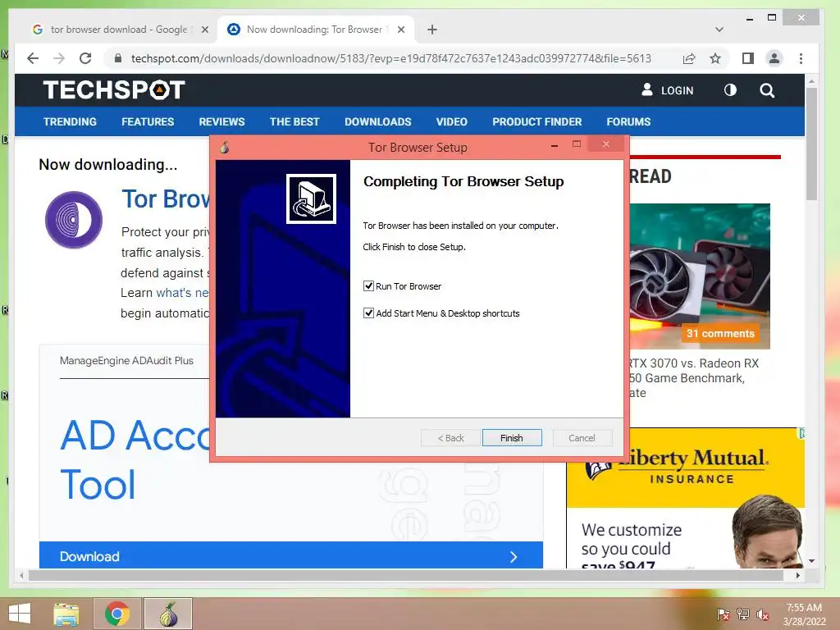This screenshot has height=630, width=840.
Task: Click the vertical scrollbar thumb
Action: coord(811,144)
